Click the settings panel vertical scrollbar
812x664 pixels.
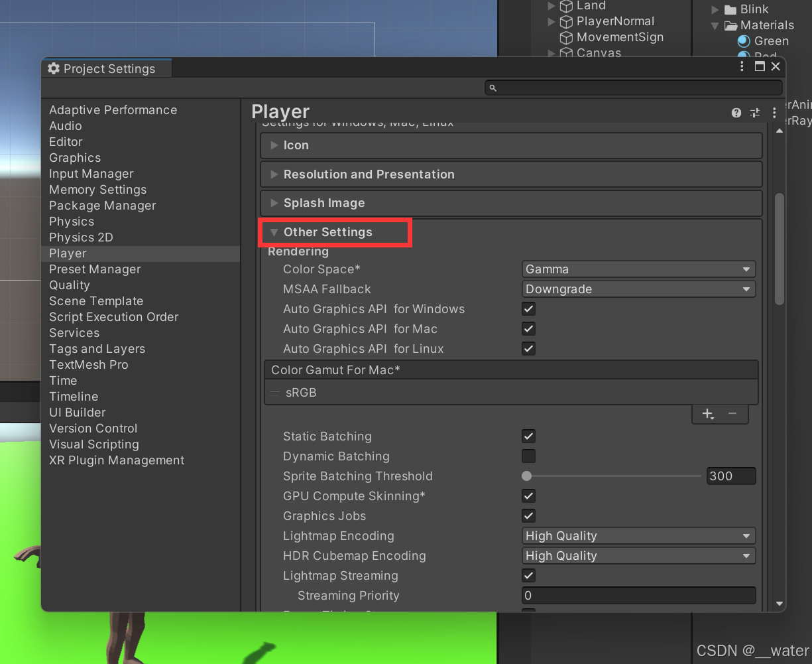[x=780, y=249]
